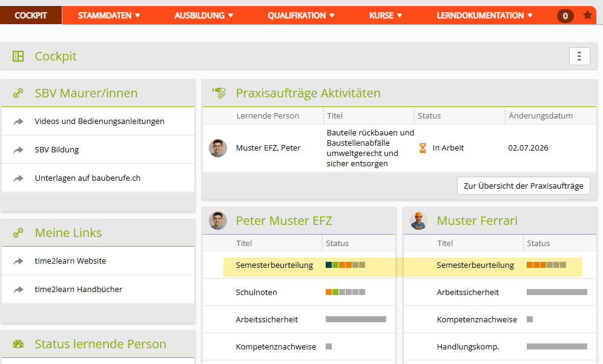
Task: Open the QUALIFIKATION dropdown menu
Action: point(301,16)
